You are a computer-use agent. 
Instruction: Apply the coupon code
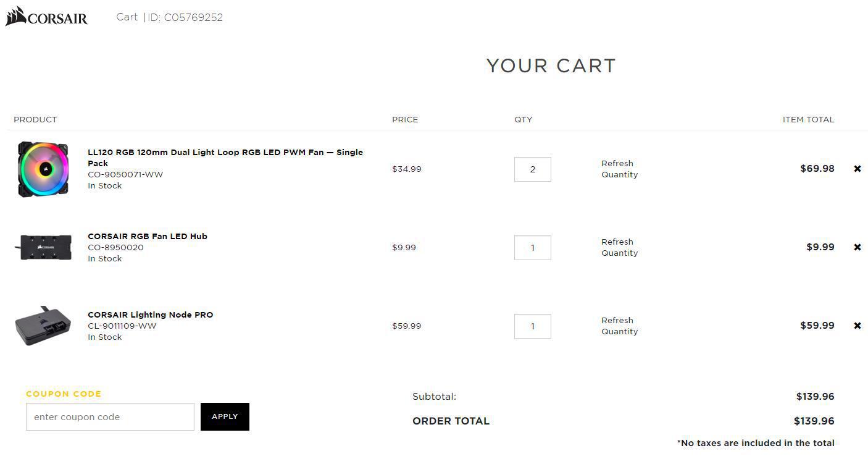pos(225,416)
